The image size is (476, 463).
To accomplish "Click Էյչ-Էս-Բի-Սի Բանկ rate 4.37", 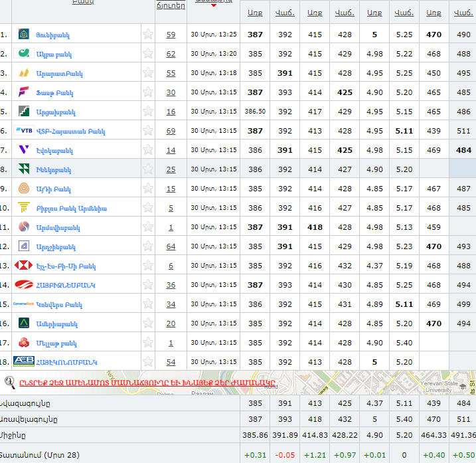I will [374, 266].
